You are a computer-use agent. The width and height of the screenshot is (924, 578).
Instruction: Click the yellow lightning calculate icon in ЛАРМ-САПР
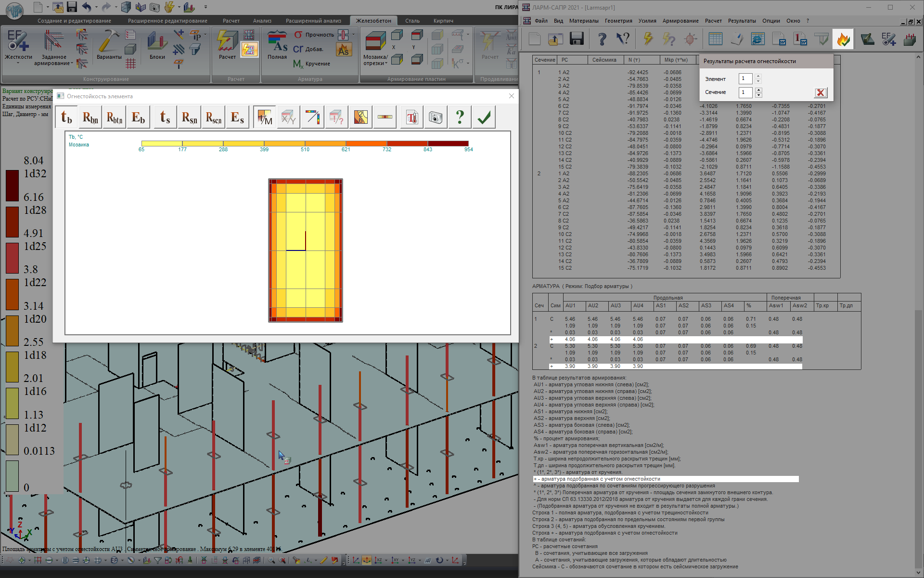[648, 39]
